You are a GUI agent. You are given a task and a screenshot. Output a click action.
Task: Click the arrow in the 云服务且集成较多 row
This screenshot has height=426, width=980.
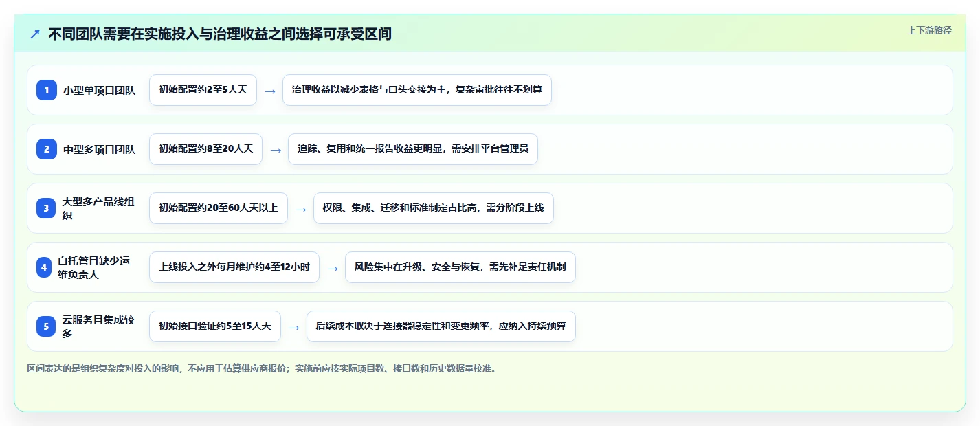(x=294, y=327)
